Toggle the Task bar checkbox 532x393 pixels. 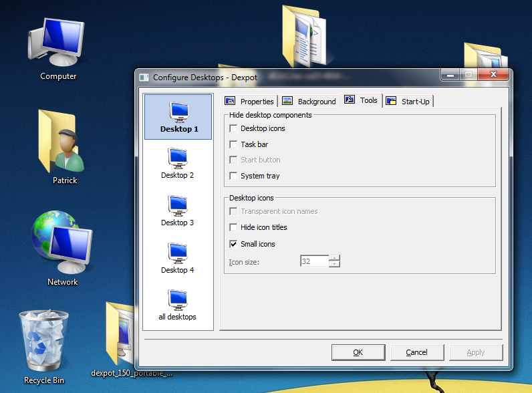233,144
